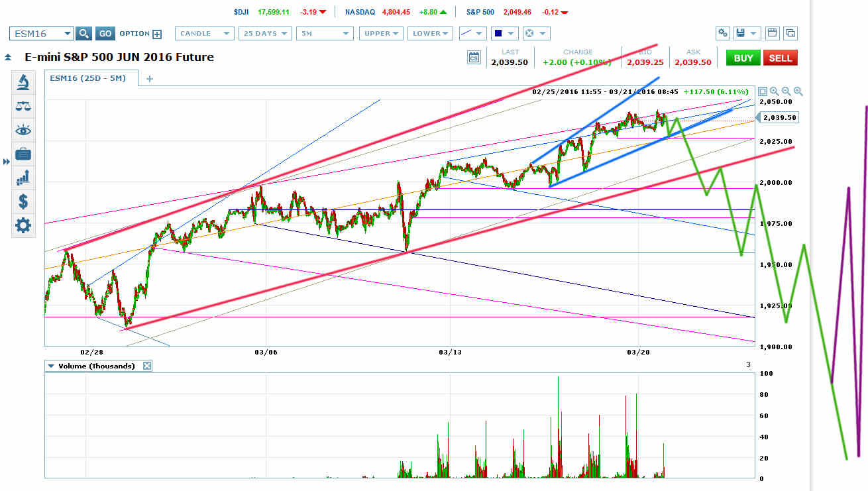This screenshot has height=491, width=868.
Task: Click the OPTION label
Action: click(135, 34)
